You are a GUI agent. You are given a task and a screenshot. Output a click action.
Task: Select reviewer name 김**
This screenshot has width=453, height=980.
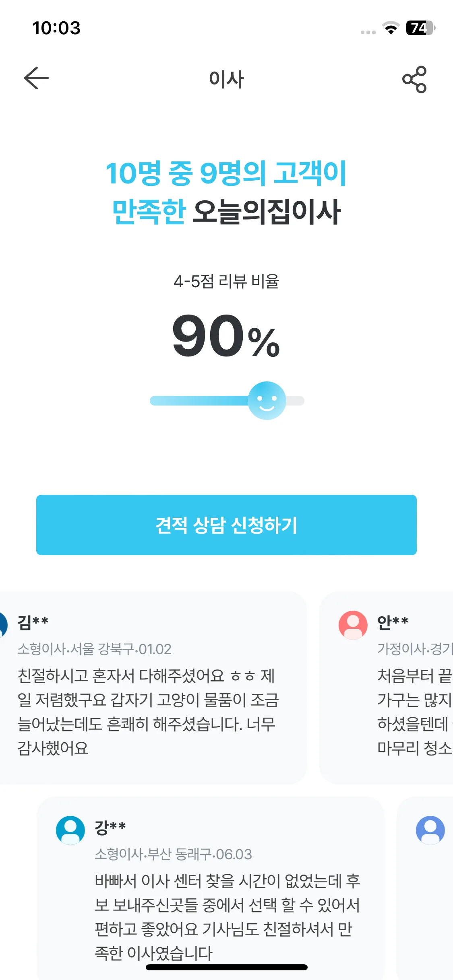click(x=33, y=622)
